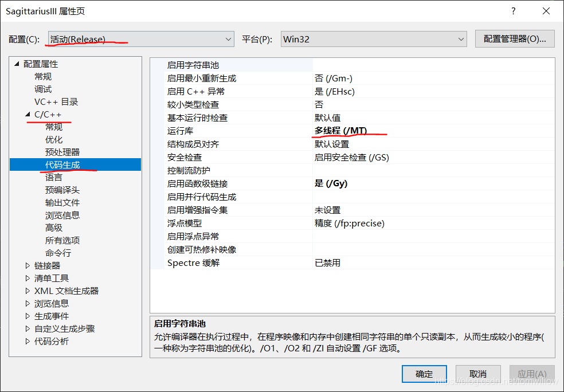Click the 默认设置 value of 结构成员对齐
Screen dimensions: 564x392
coord(332,144)
